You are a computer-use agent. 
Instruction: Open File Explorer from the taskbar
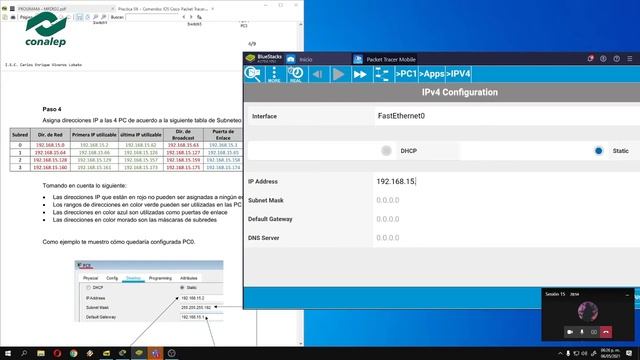pos(41,353)
